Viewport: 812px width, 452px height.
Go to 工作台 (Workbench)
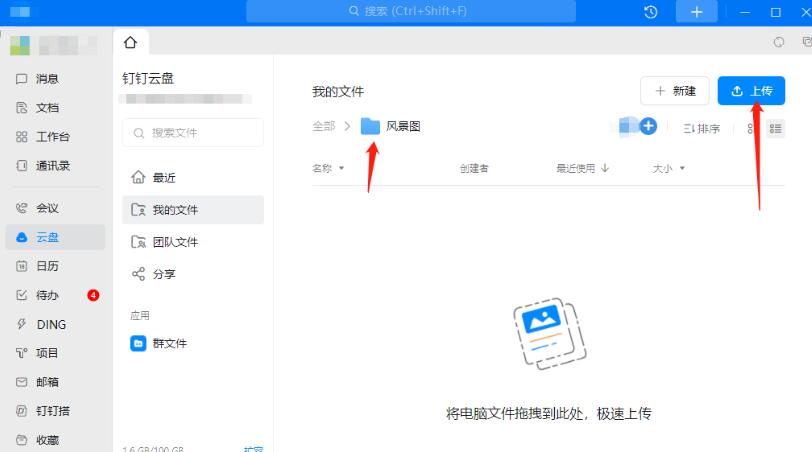coord(52,137)
